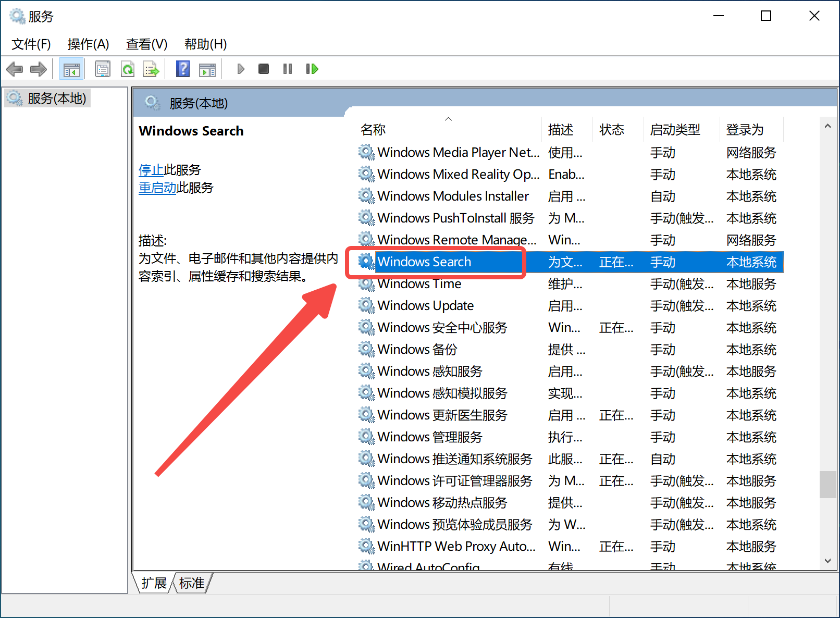Stop the service with the square icon
This screenshot has height=618, width=840.
[x=263, y=68]
